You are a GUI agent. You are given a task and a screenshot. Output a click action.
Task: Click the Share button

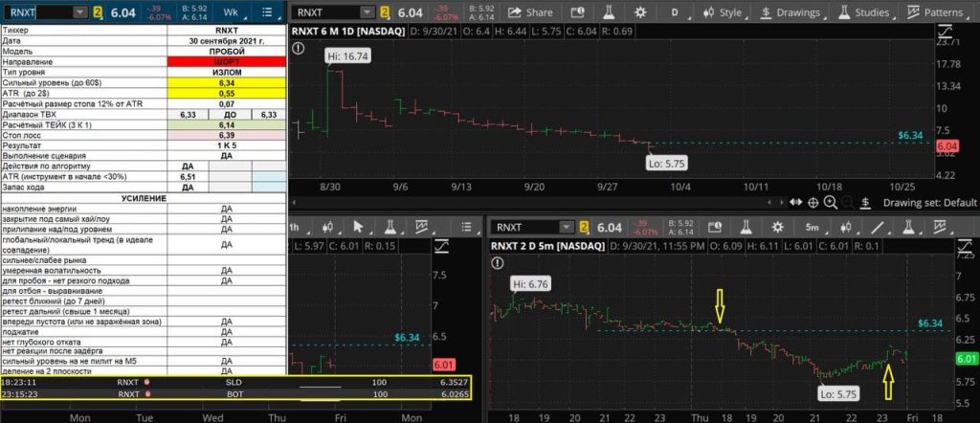pos(530,11)
